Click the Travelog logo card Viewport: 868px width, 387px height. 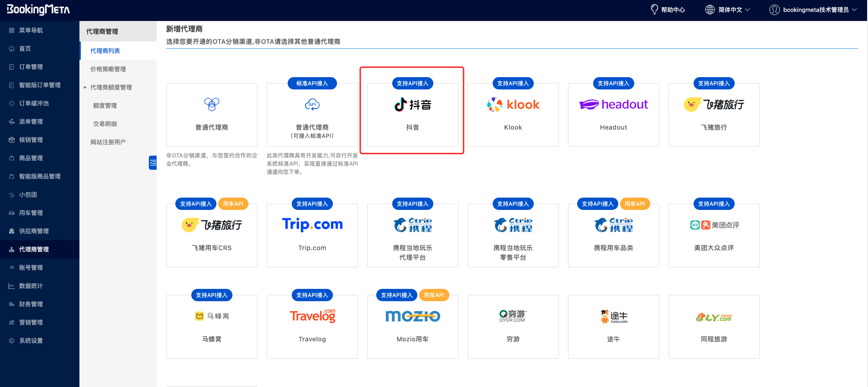(x=312, y=316)
